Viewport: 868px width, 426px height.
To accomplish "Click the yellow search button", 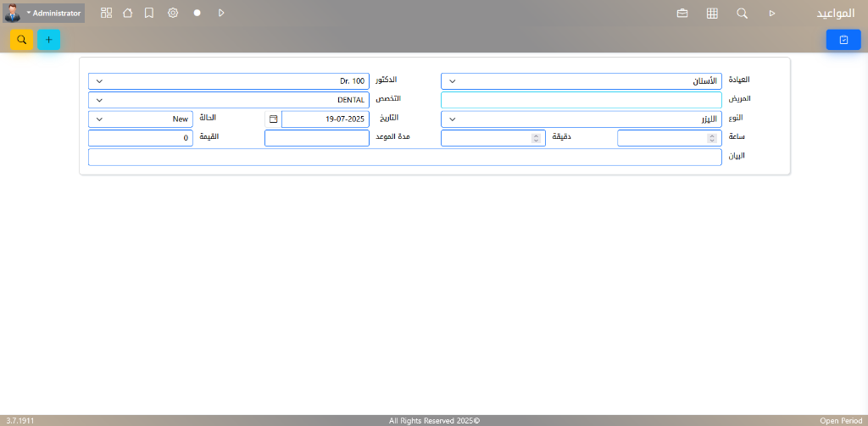I will click(x=22, y=40).
